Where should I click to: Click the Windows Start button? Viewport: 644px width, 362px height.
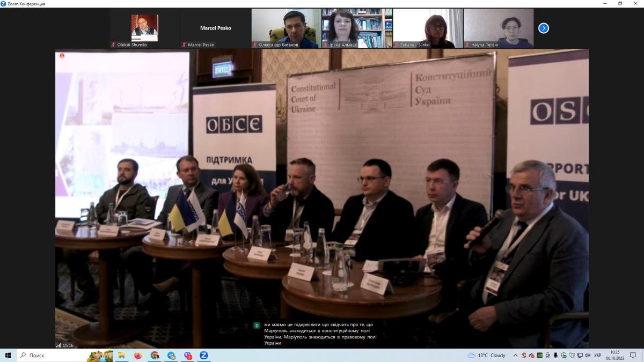(8, 355)
